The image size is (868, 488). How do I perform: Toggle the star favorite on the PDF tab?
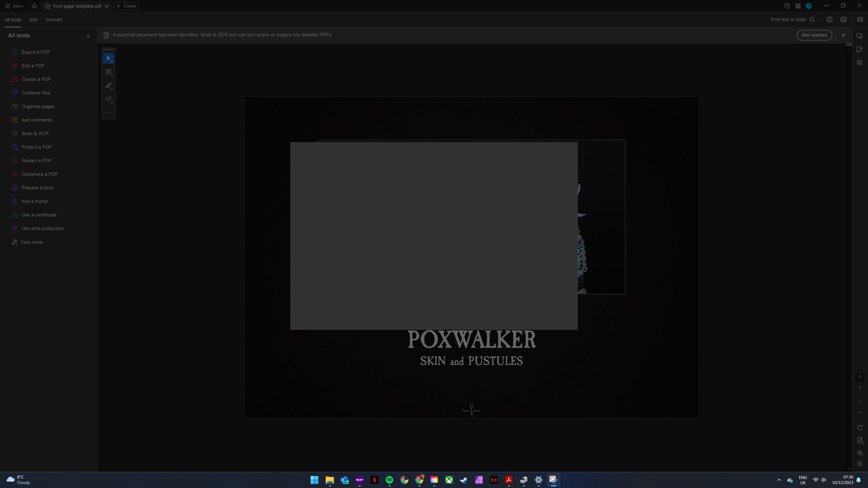[47, 6]
